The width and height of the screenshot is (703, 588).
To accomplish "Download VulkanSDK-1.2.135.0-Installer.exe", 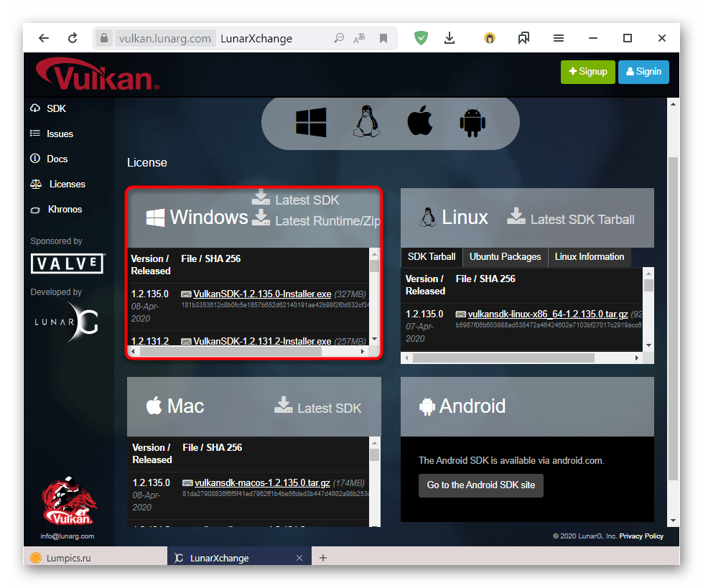I will click(262, 294).
